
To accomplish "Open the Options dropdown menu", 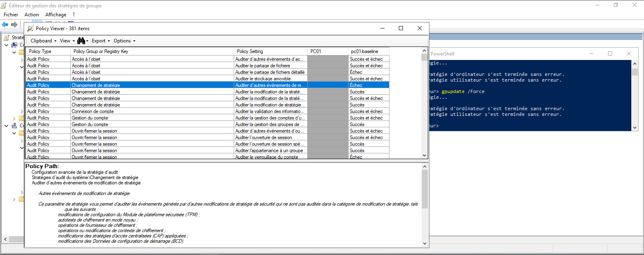I will (124, 41).
